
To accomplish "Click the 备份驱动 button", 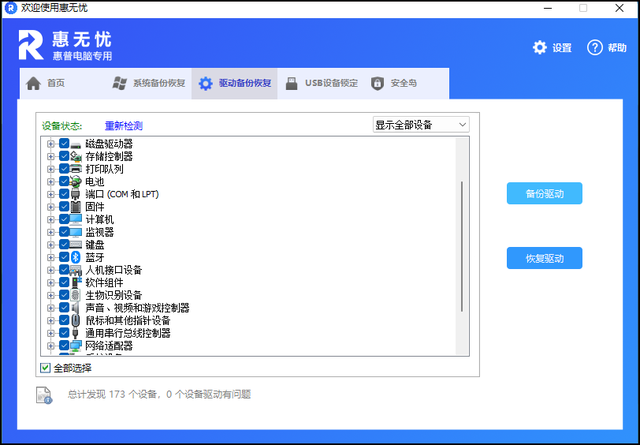I will tap(544, 194).
